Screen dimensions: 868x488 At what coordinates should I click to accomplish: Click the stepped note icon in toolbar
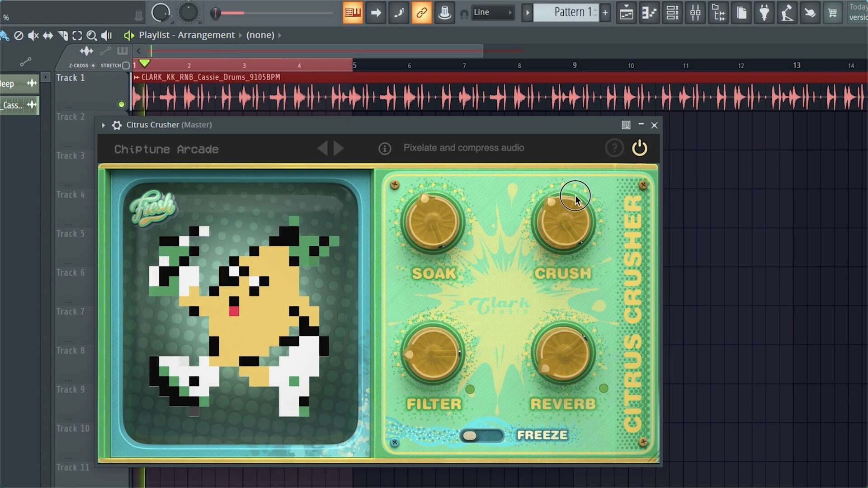tap(399, 13)
